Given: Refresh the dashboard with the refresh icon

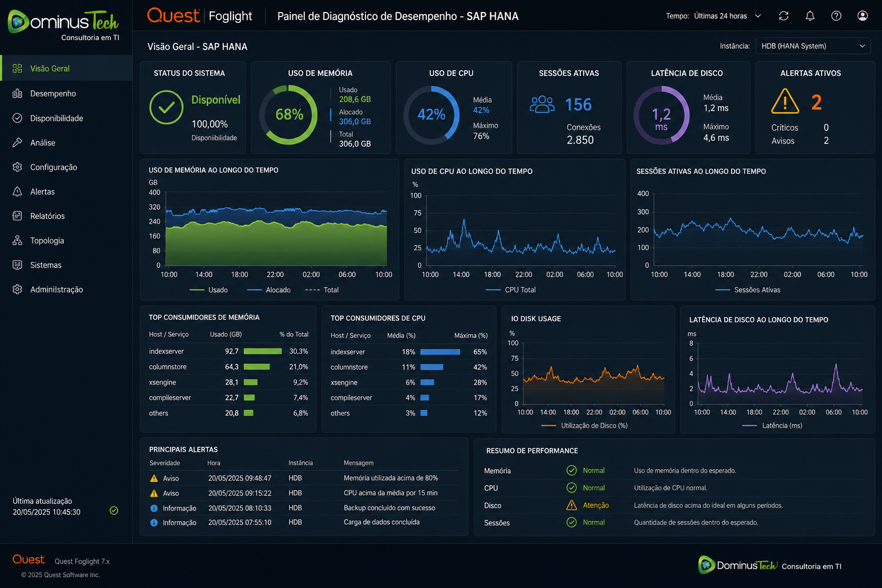Looking at the screenshot, I should click(x=784, y=16).
